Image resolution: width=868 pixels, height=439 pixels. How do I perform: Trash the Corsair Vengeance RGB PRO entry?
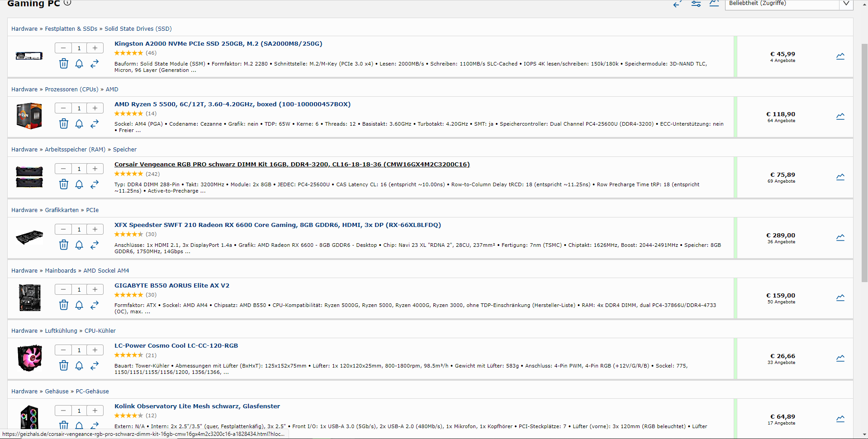tap(64, 184)
